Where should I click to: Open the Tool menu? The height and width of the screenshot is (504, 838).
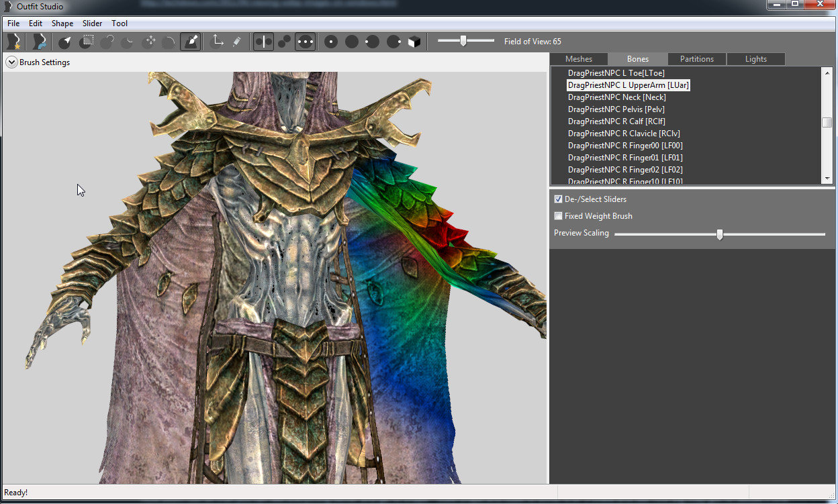[120, 23]
